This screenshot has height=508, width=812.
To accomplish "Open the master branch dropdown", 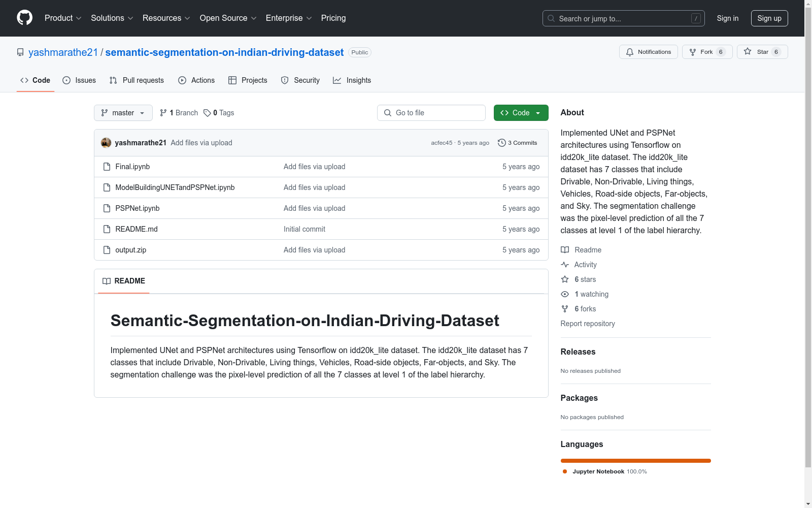I will pos(123,113).
